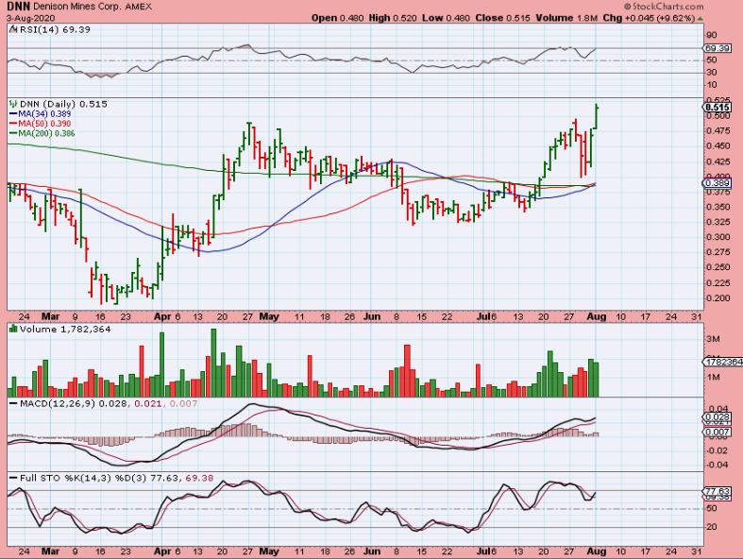
Task: Click the 1M label on the volume axis
Action: pos(713,378)
